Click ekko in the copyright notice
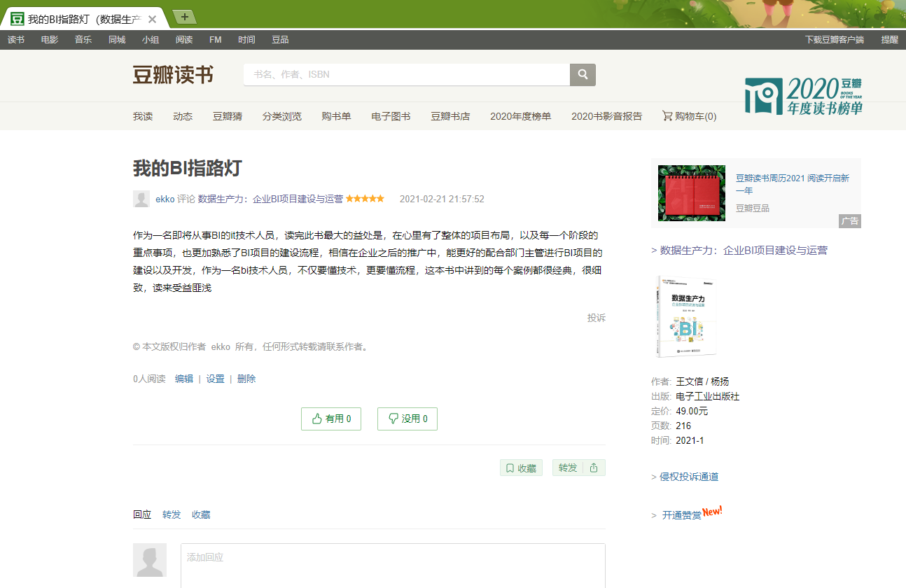Image resolution: width=906 pixels, height=588 pixels. pyautogui.click(x=221, y=346)
